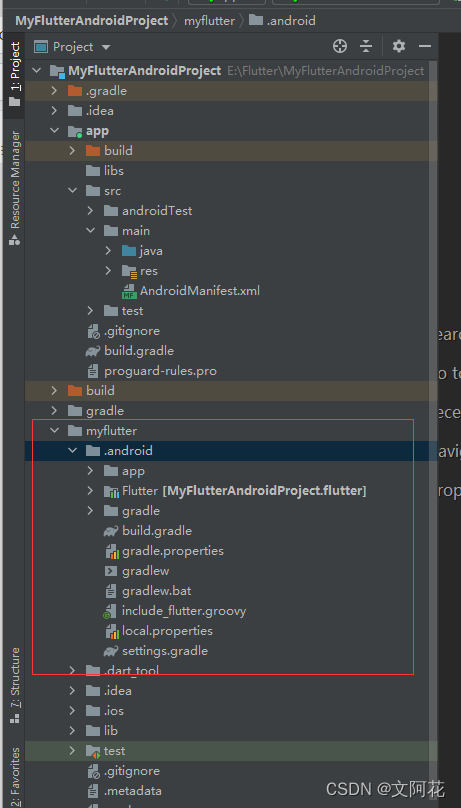Select the AndroidManifest.xml file icon

click(x=129, y=292)
